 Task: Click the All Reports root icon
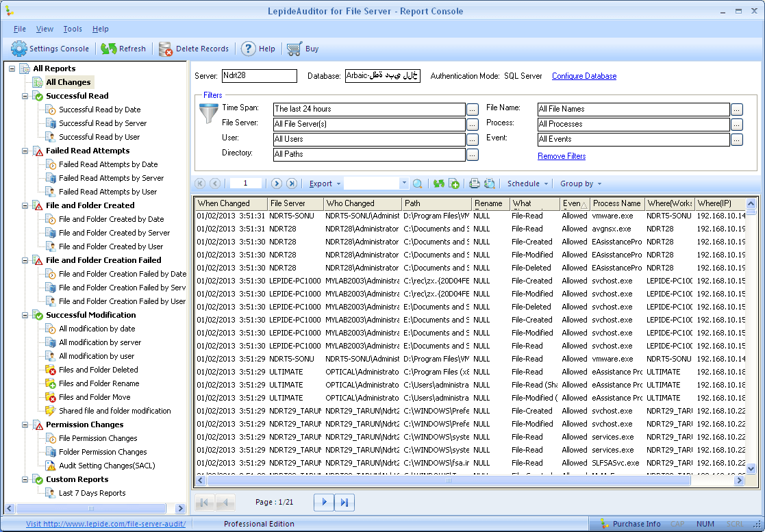click(25, 68)
